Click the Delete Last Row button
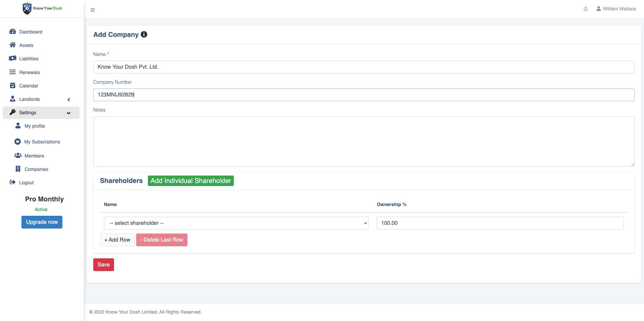 pos(162,240)
